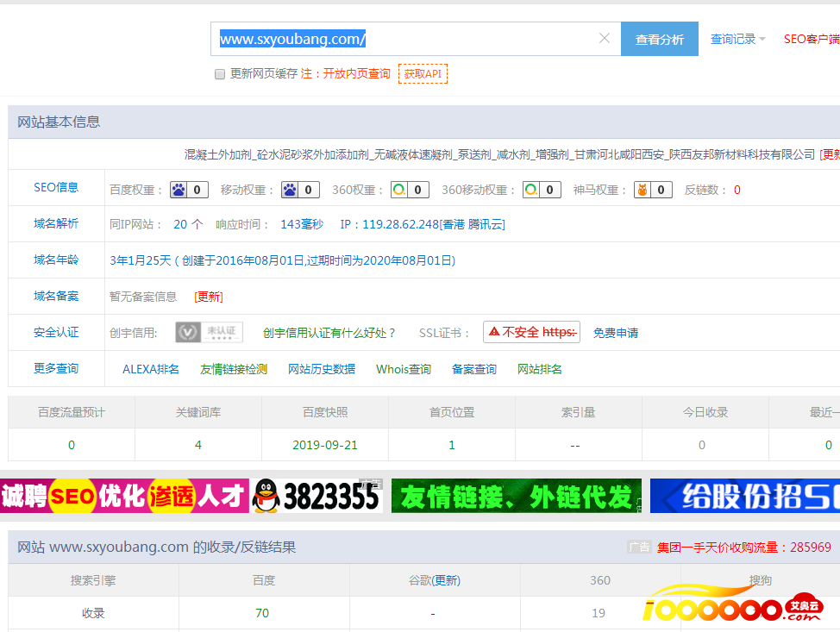Click the 未认证 credit badge icon
Viewport: 840px width, 632px height.
pyautogui.click(x=209, y=332)
